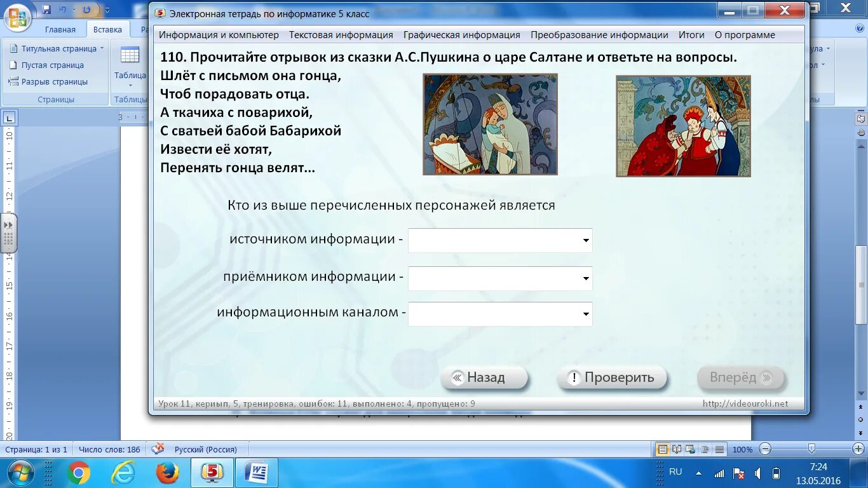Click the app icon in the workbook title bar
868x488 pixels.
pyautogui.click(x=160, y=13)
